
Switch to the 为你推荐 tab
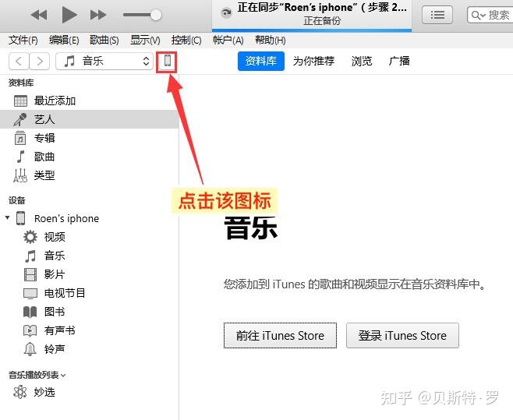pyautogui.click(x=313, y=61)
